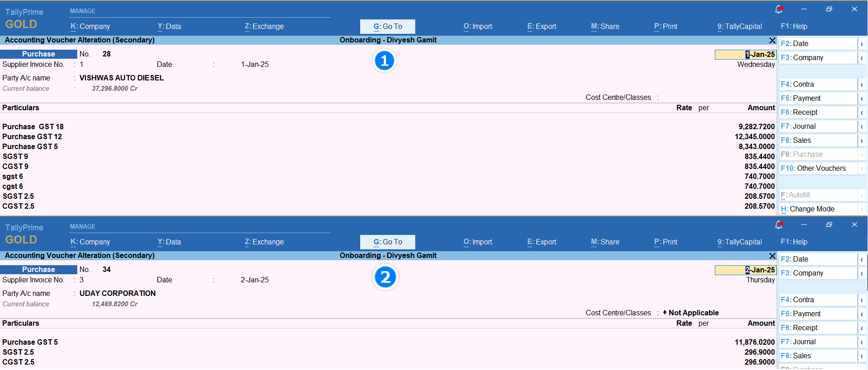Open F10: Other Vouchers list

[818, 169]
